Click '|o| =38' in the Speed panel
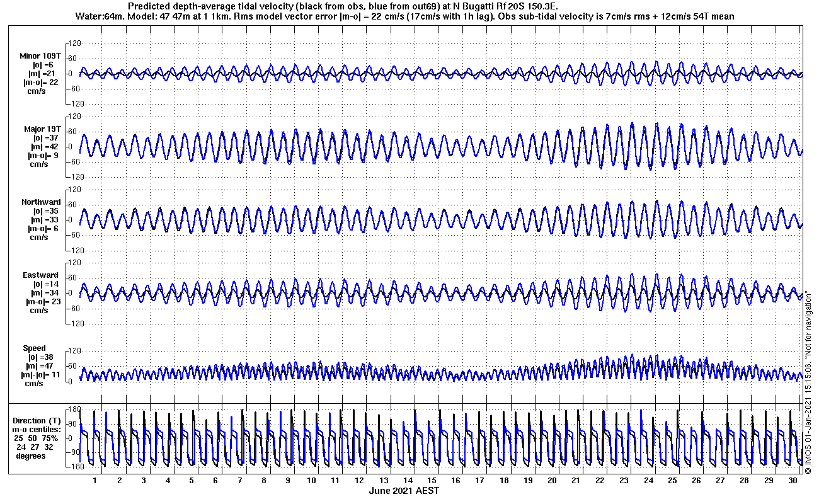Image resolution: width=819 pixels, height=504 pixels. 40,357
